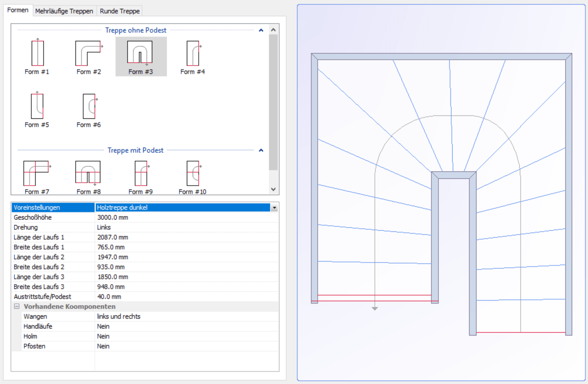Viewport: 588px width, 384px height.
Task: Select the L-shaped Form #2 stair
Action: (x=89, y=55)
